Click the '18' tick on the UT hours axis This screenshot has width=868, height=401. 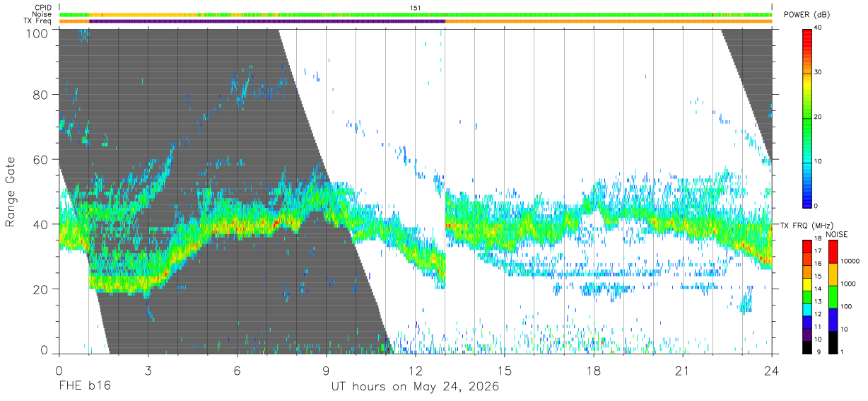(594, 371)
